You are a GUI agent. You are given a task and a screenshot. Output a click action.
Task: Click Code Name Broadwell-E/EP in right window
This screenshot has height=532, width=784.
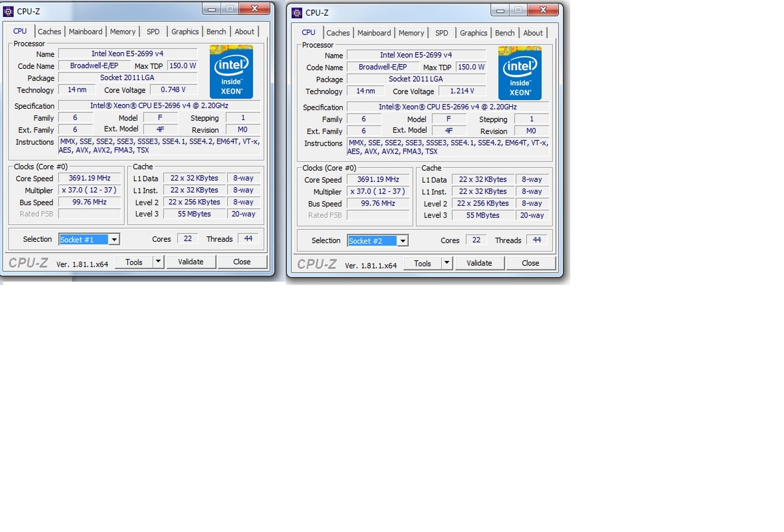tap(383, 67)
